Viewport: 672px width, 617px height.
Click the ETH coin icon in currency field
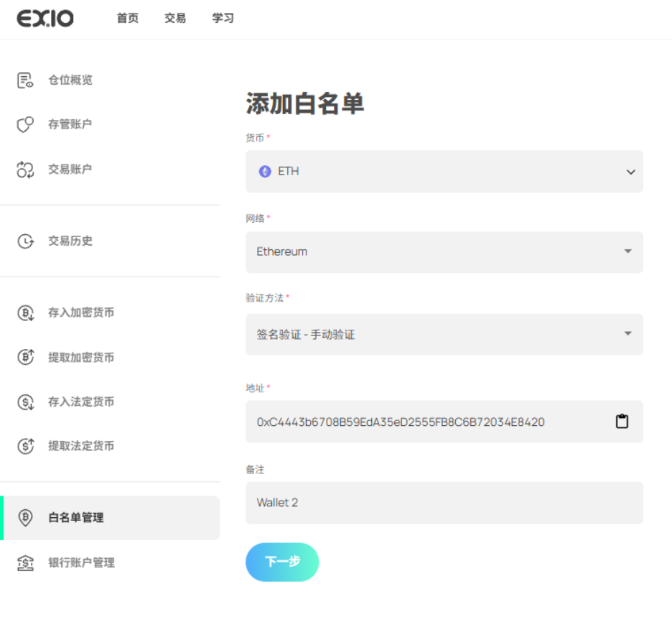click(265, 172)
